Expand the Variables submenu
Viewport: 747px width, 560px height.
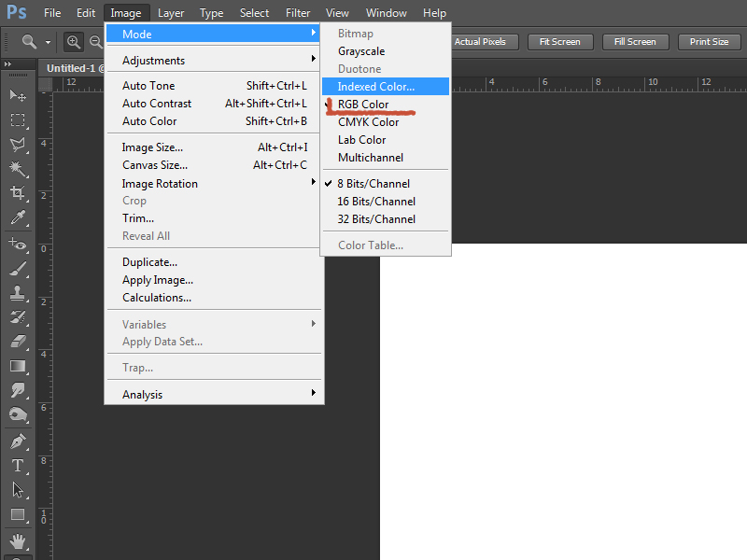tap(213, 324)
